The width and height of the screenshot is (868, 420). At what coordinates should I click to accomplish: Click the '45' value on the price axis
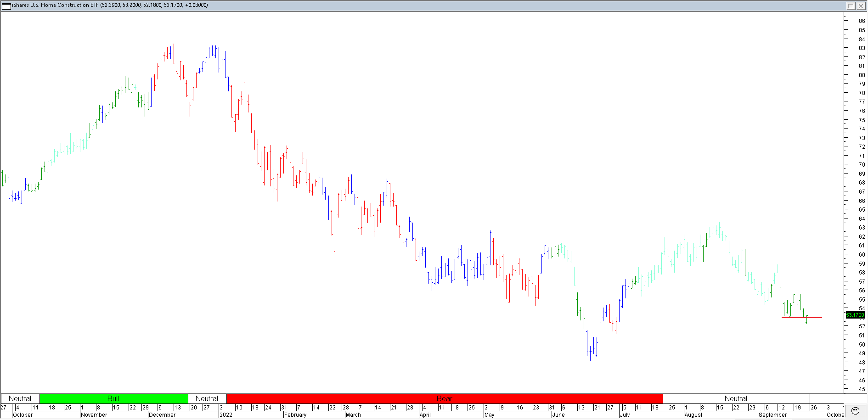862,389
